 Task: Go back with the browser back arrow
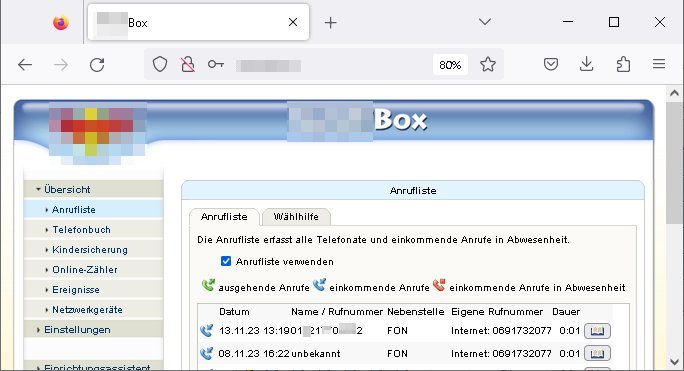tap(25, 65)
